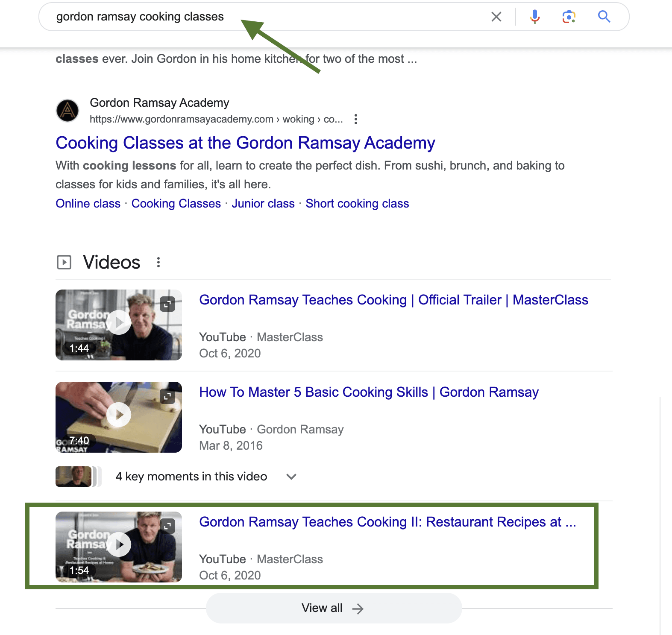Open Gordon Ramsay Teaches Cooking II video link
Screen dimensions: 672x635
tap(387, 522)
